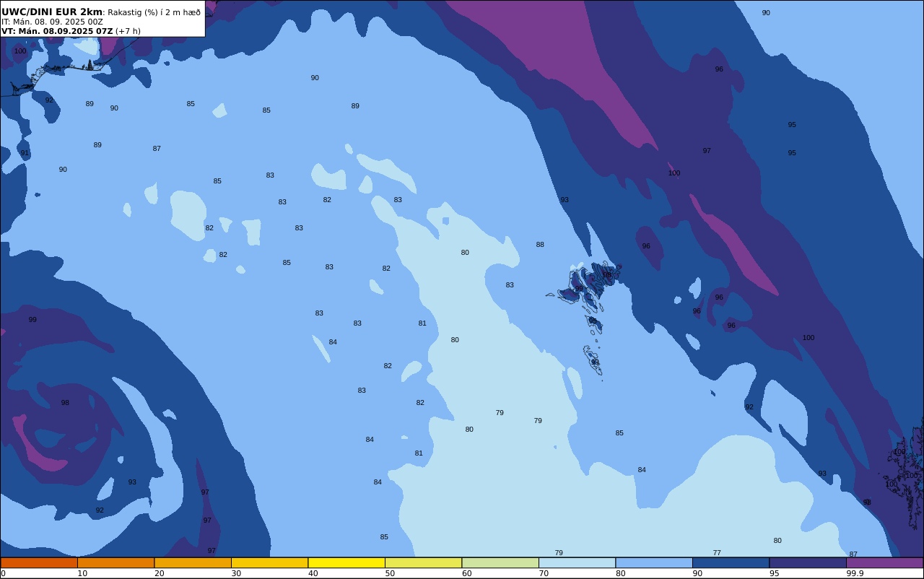Image resolution: width=924 pixels, height=579 pixels.
Task: Click the orange 10–20 legend swatch
Action: pyautogui.click(x=115, y=562)
